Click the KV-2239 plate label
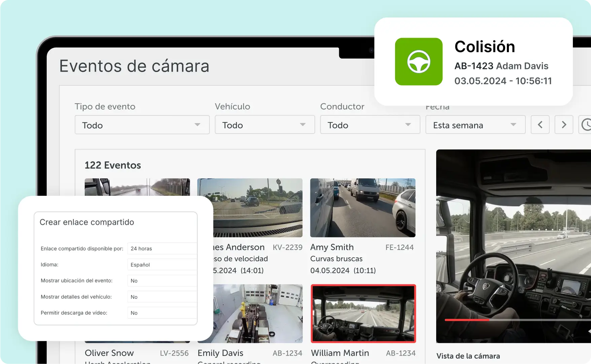This screenshot has height=364, width=591. [287, 247]
